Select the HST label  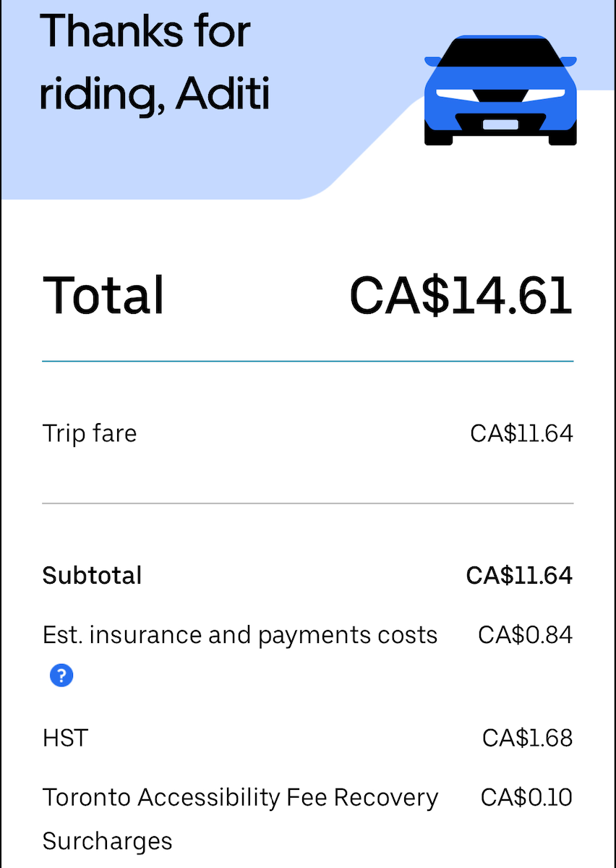tap(66, 738)
